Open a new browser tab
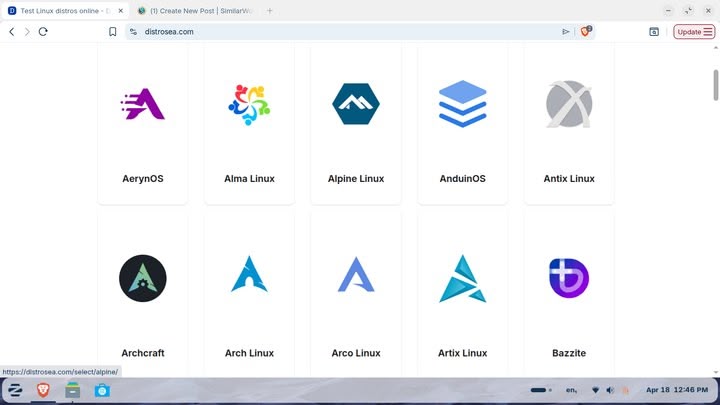This screenshot has width=720, height=405. [x=270, y=10]
